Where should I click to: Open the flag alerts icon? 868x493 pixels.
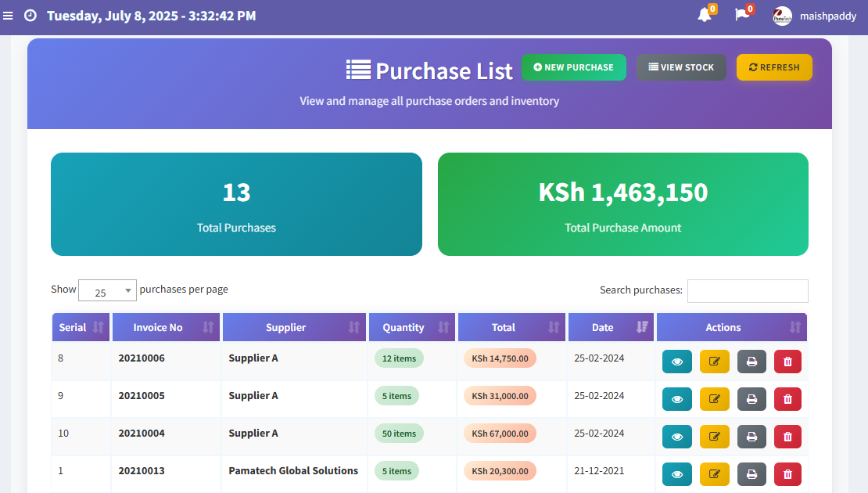[x=742, y=15]
